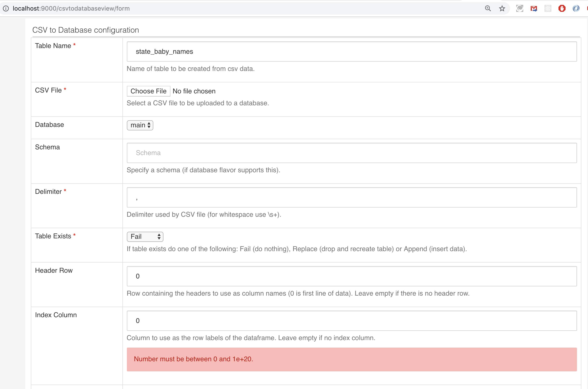This screenshot has height=389, width=588.
Task: Click into the Table Name field
Action: [x=351, y=52]
